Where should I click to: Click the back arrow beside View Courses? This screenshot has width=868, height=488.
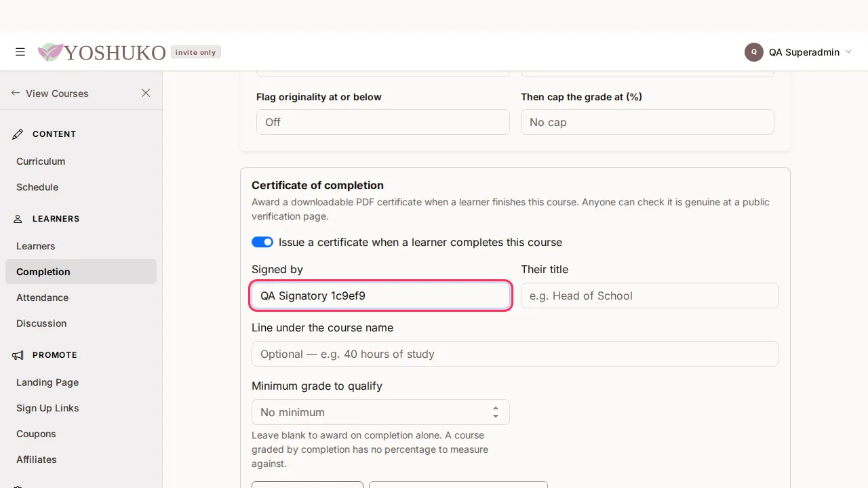[x=16, y=93]
